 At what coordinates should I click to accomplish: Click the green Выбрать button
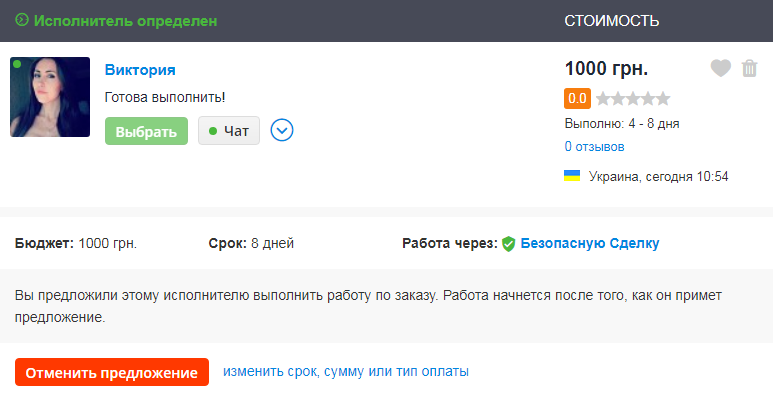pos(146,131)
